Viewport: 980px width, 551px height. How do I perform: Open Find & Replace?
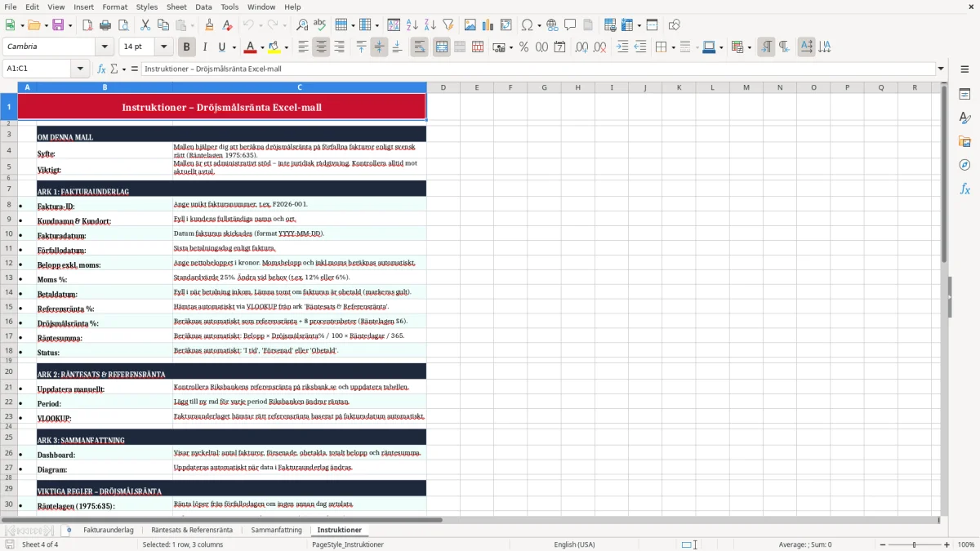tap(302, 25)
